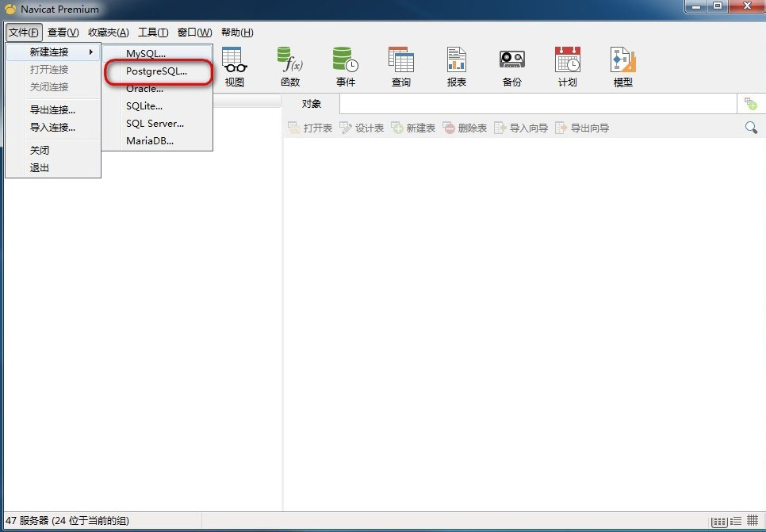Open the 工具(T) menu

[153, 33]
